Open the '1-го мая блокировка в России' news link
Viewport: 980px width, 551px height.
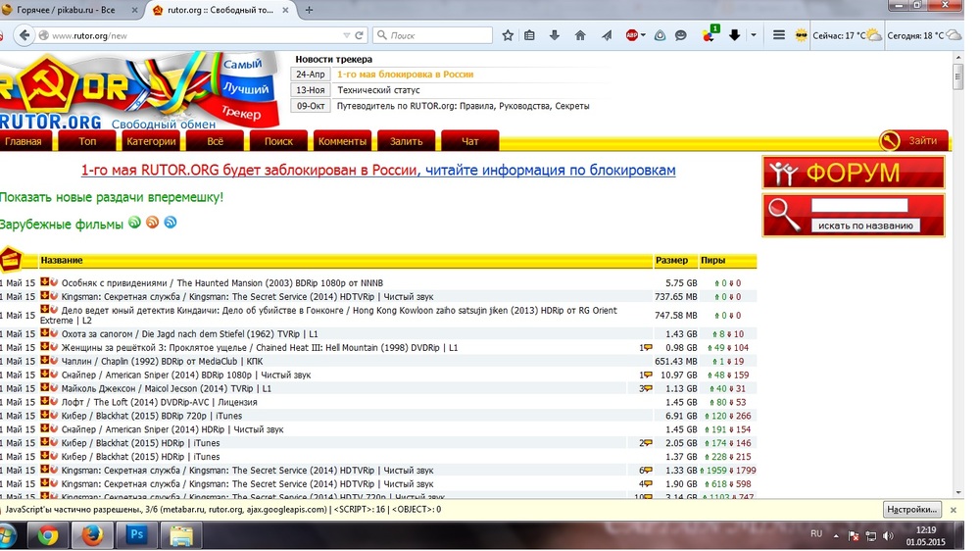(405, 75)
